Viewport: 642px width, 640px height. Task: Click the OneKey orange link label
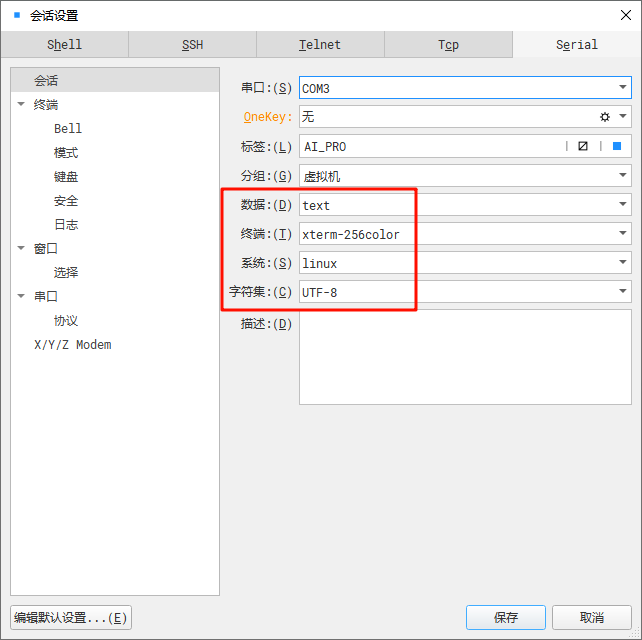[268, 117]
